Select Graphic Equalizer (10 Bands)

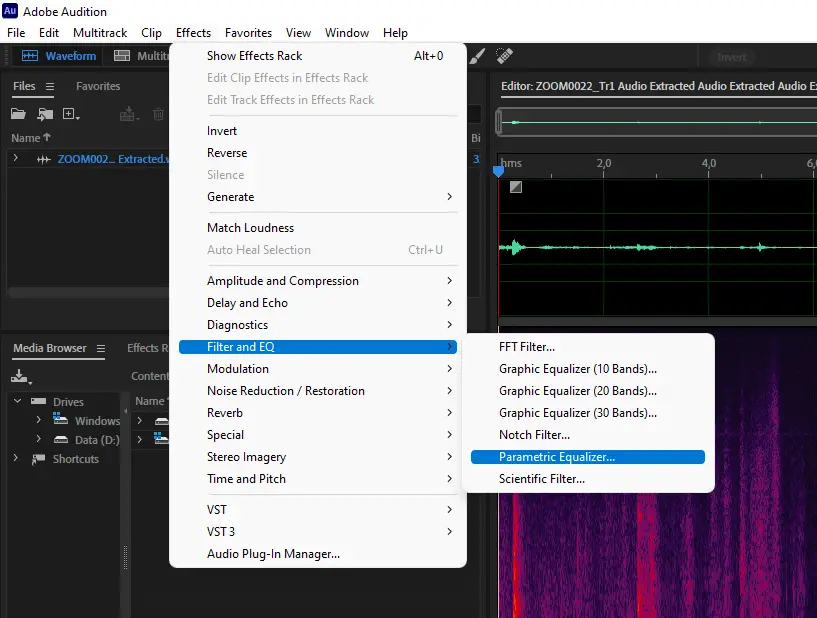[x=588, y=369]
